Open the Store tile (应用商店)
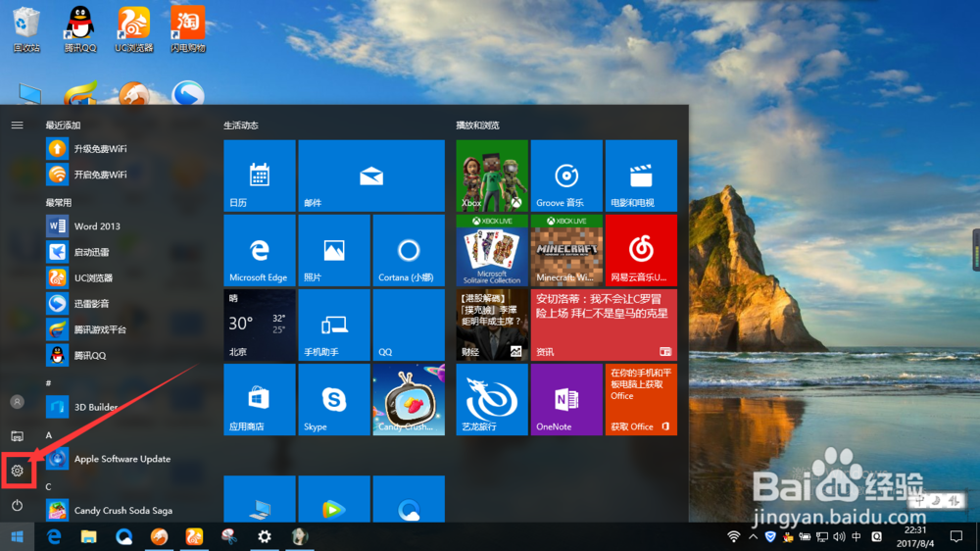 pos(260,399)
